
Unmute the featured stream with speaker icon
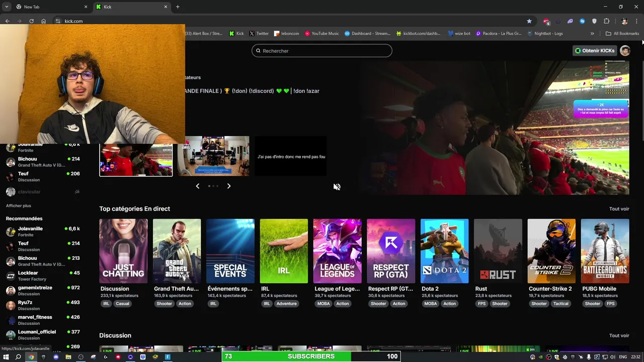point(337,187)
